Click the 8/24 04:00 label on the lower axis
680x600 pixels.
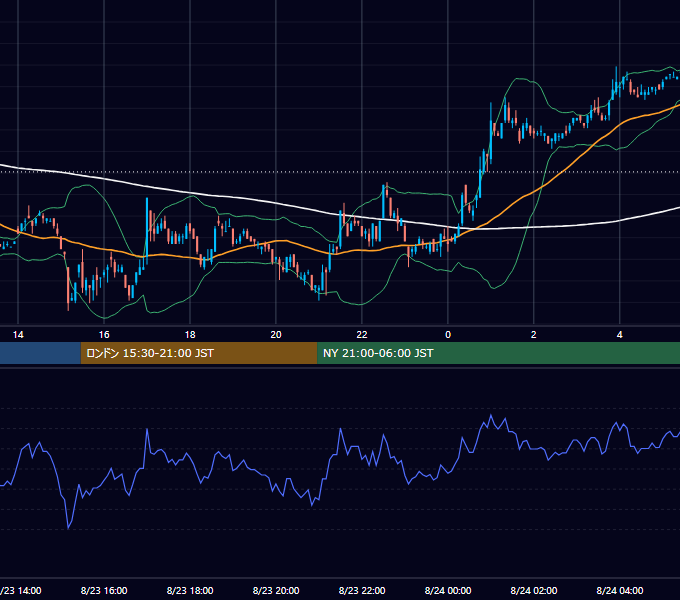[x=620, y=590]
